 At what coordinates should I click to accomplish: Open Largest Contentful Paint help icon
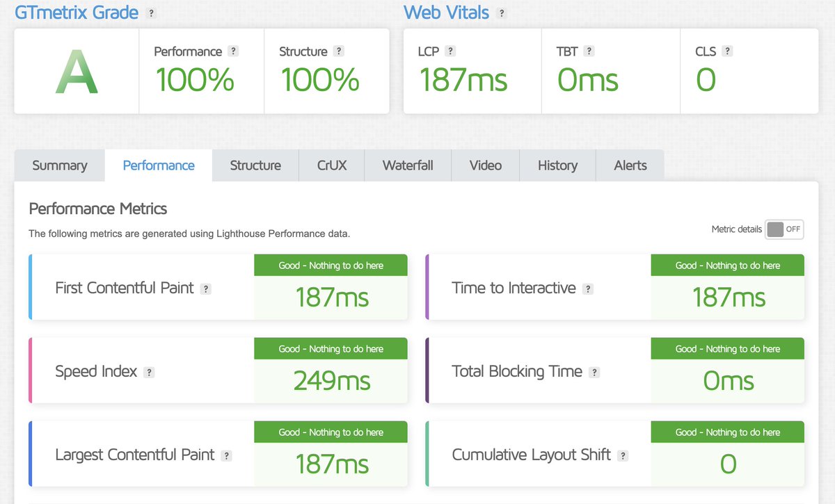pos(226,456)
